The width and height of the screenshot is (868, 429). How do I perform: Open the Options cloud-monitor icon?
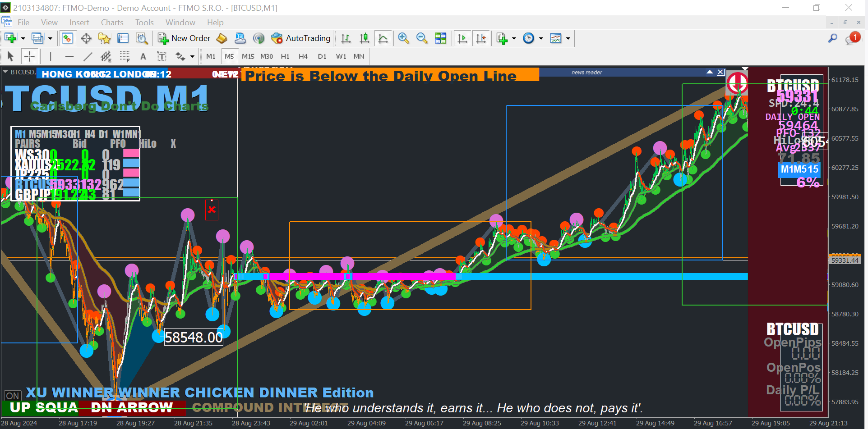(x=240, y=38)
